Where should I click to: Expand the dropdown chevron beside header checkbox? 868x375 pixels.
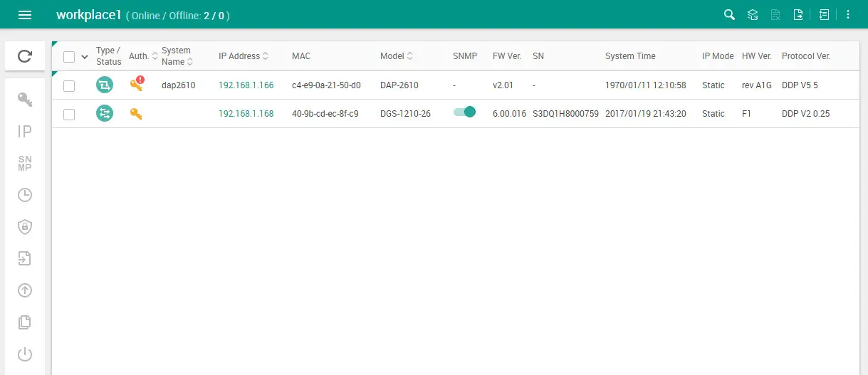(x=85, y=57)
